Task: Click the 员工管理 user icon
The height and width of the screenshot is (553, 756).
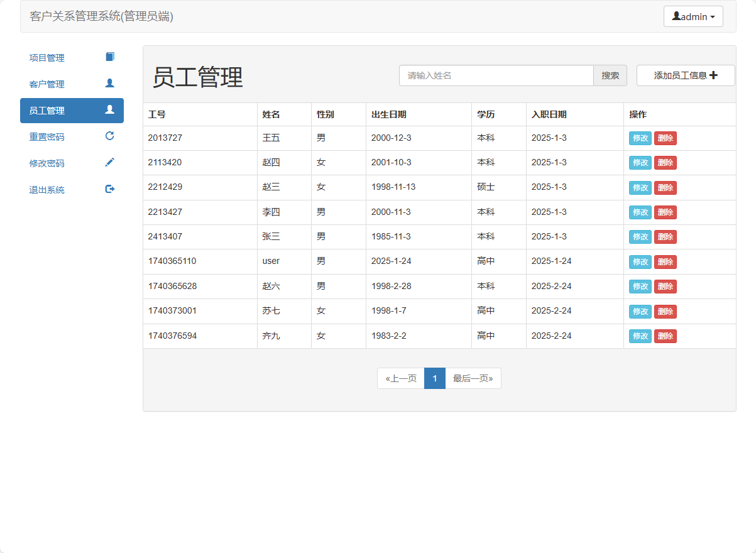Action: (x=109, y=110)
